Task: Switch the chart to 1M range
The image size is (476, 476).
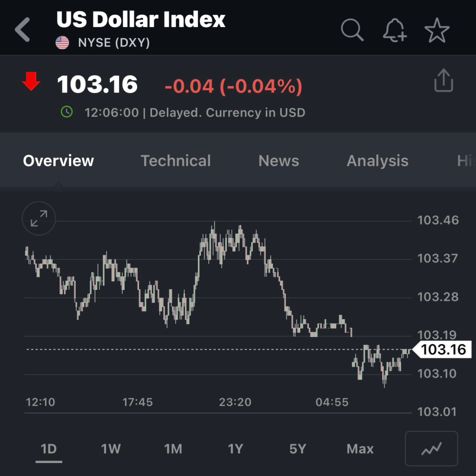Action: click(x=173, y=449)
